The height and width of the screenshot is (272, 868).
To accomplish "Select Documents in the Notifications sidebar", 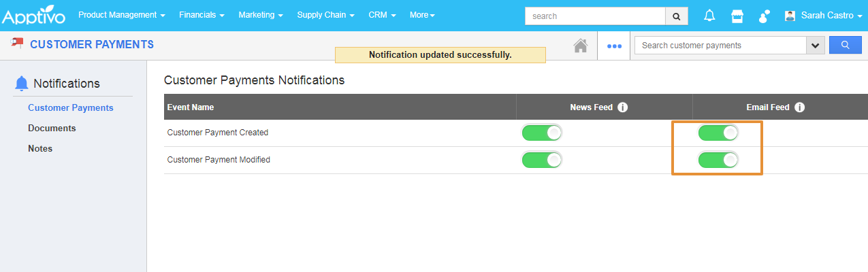I will tap(52, 128).
